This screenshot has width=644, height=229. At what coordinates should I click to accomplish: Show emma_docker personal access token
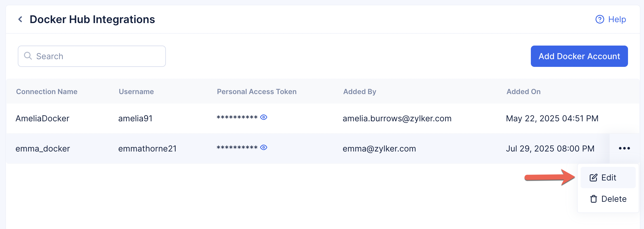(264, 148)
